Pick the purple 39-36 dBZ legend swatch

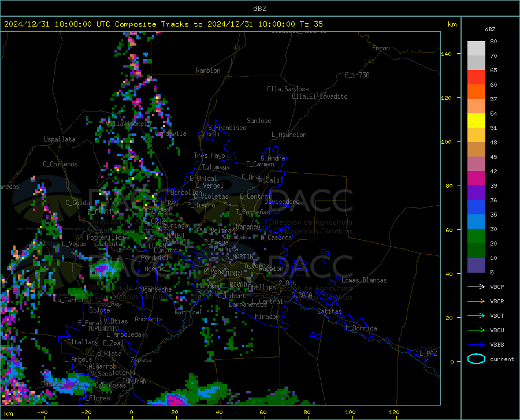[476, 193]
